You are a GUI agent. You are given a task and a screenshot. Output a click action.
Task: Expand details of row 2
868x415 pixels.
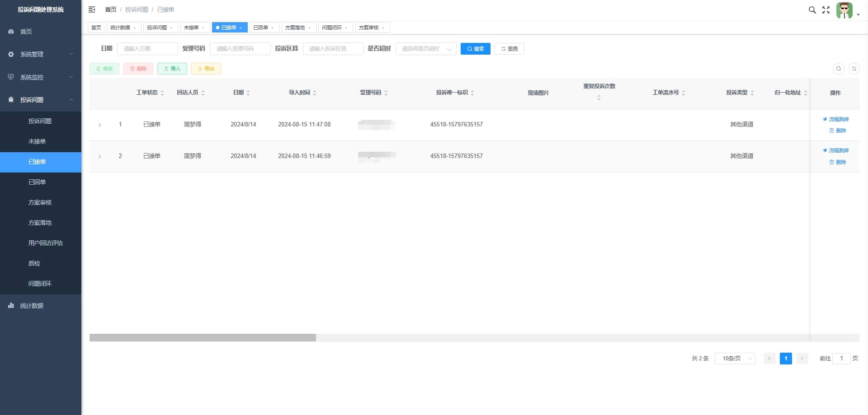point(100,157)
